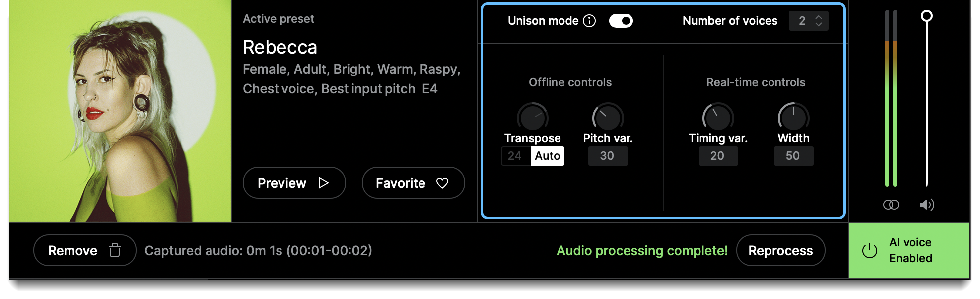Click the Transpose knob

pos(533,117)
